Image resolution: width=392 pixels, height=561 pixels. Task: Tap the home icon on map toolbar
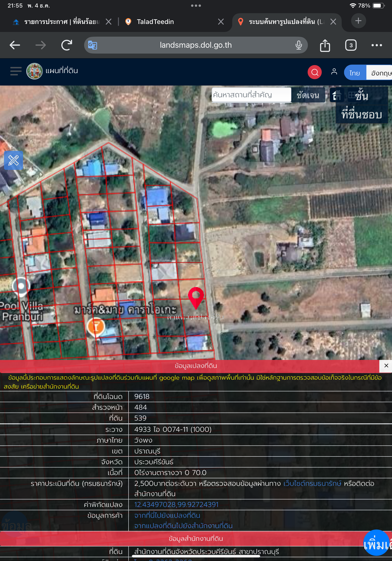[337, 95]
